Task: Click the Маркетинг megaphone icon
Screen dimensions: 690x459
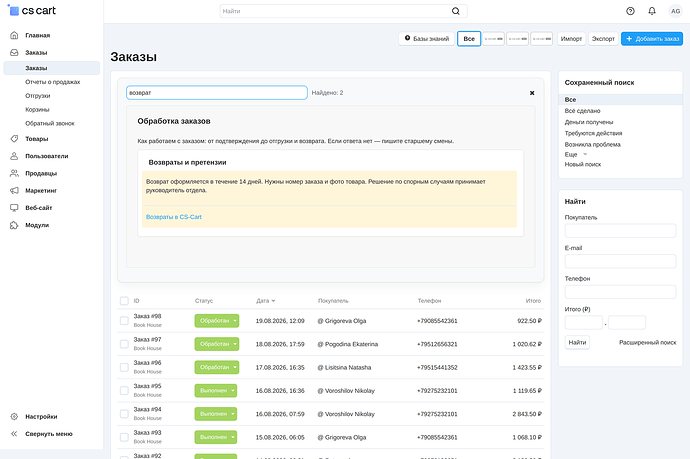Action: tap(14, 190)
